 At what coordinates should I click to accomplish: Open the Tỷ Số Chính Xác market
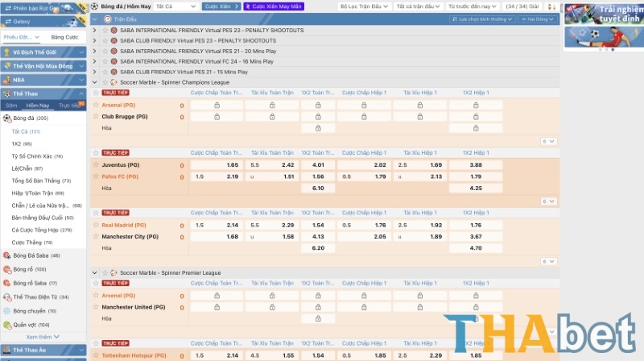[x=37, y=156]
